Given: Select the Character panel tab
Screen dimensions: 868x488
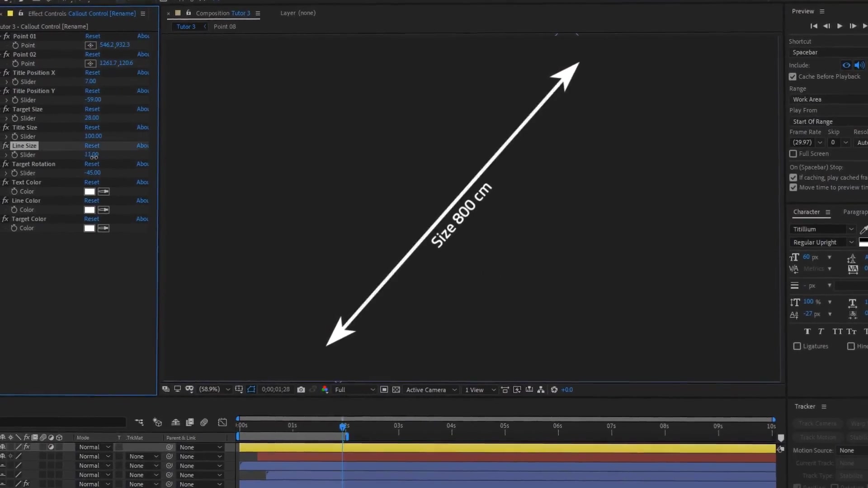Looking at the screenshot, I should coord(806,211).
